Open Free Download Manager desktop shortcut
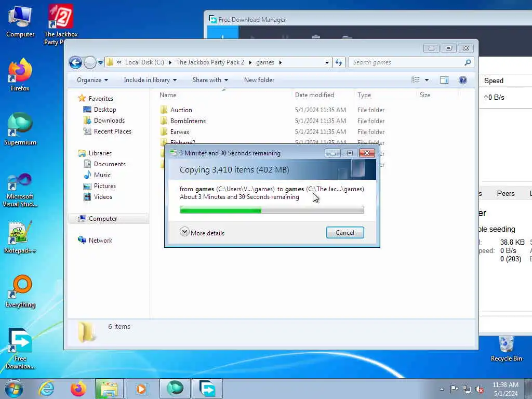 pos(20,348)
